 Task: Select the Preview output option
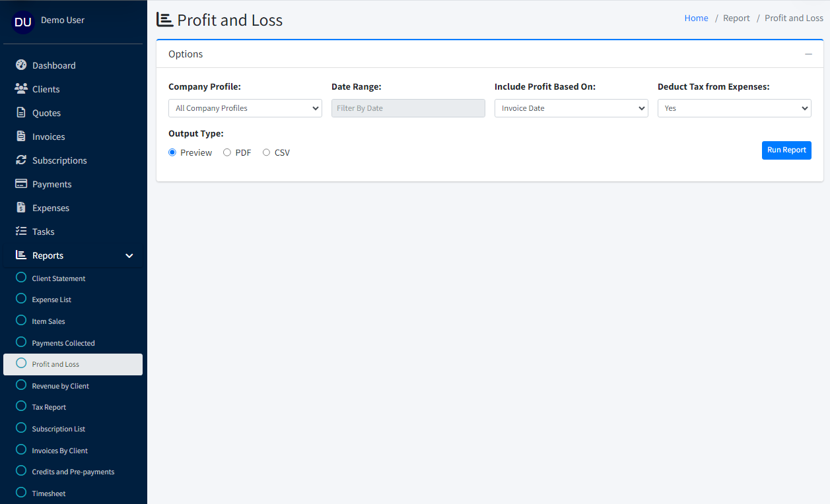172,152
